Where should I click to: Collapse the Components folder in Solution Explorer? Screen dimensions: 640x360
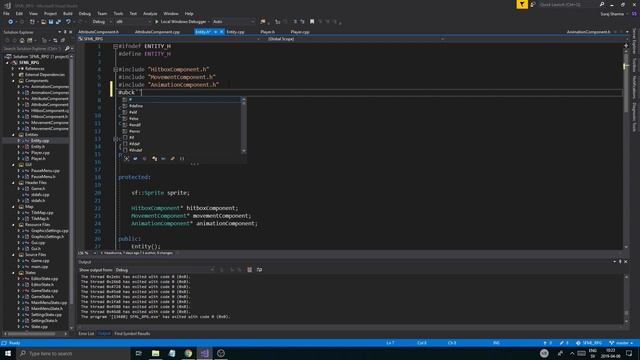(x=13, y=81)
